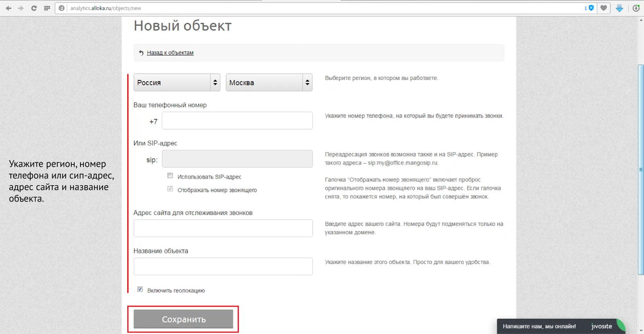The width and height of the screenshot is (644, 334).
Task: Click the vertical page scrollbar thumb
Action: point(641,170)
